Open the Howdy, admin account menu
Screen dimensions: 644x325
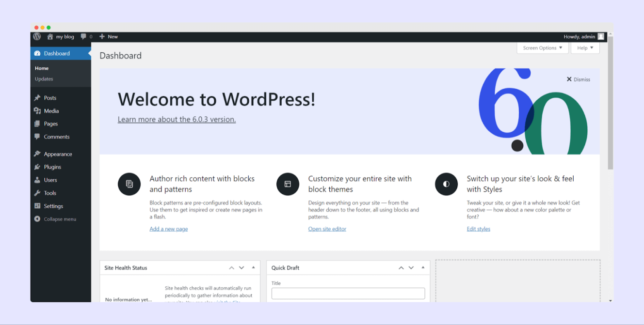(584, 36)
